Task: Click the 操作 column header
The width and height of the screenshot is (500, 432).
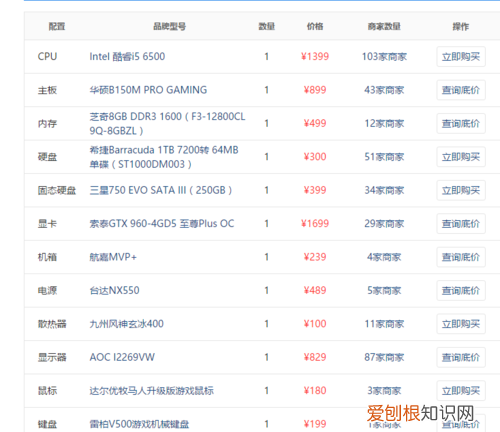Action: pyautogui.click(x=461, y=26)
